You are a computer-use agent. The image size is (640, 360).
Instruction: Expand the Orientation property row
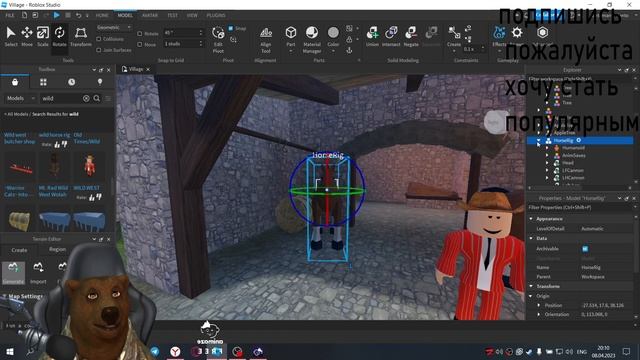pos(539,314)
